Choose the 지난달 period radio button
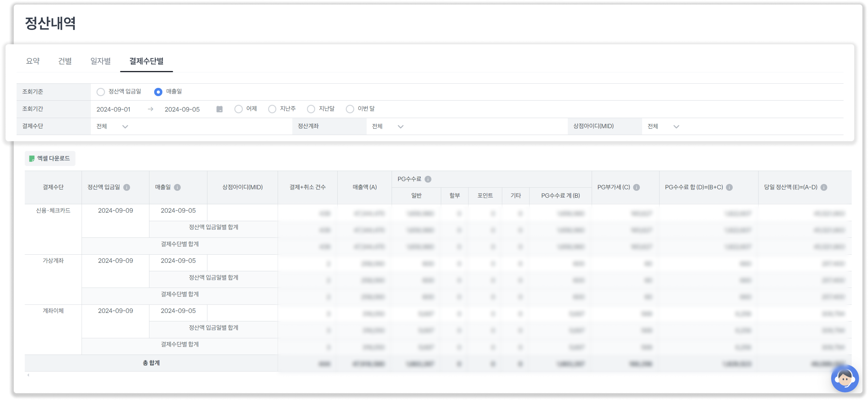This screenshot has height=400, width=868. tap(311, 109)
